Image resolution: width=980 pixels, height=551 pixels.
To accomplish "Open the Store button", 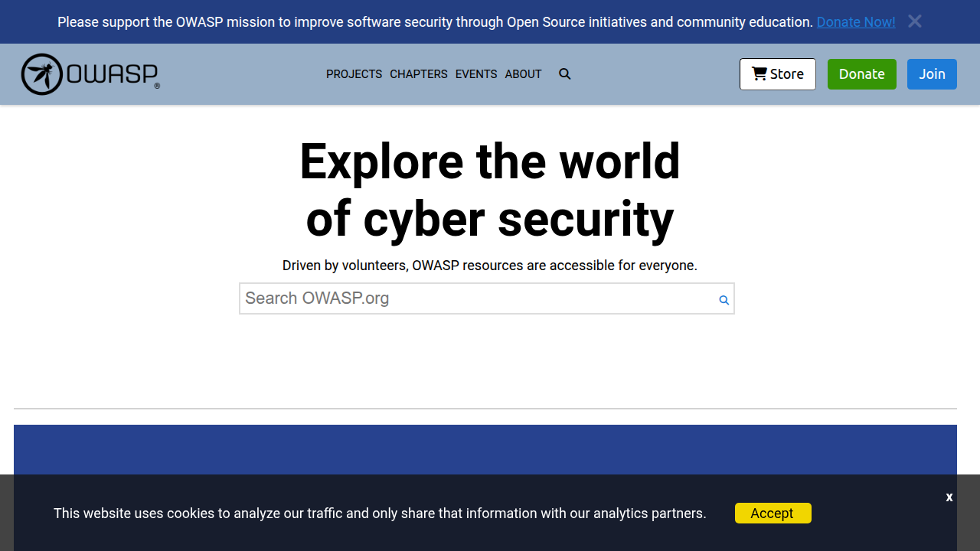I will (778, 74).
